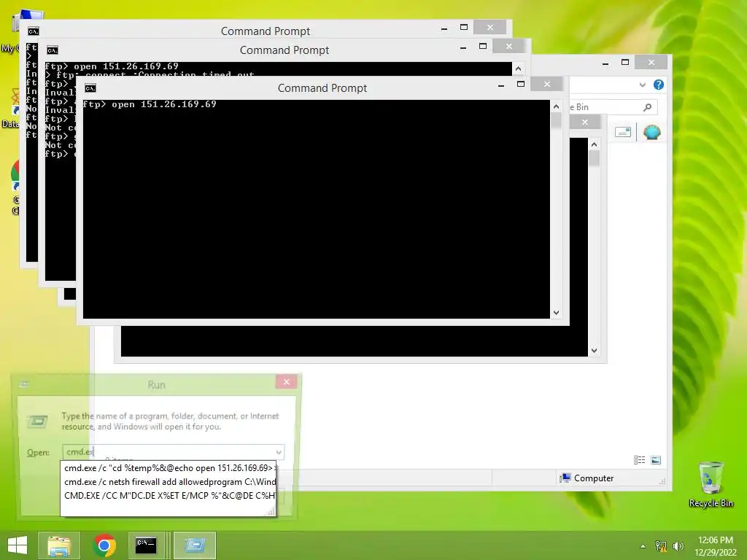Expand the Run dialog Open dropdown arrow
Screen dimensions: 747x560
point(279,452)
